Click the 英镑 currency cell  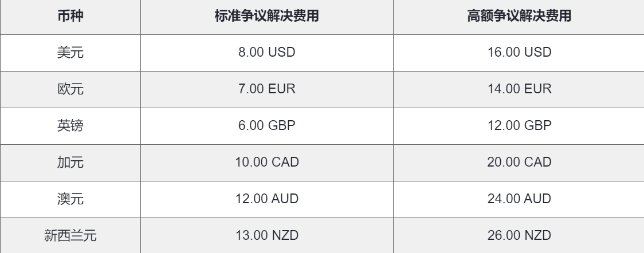tap(70, 126)
